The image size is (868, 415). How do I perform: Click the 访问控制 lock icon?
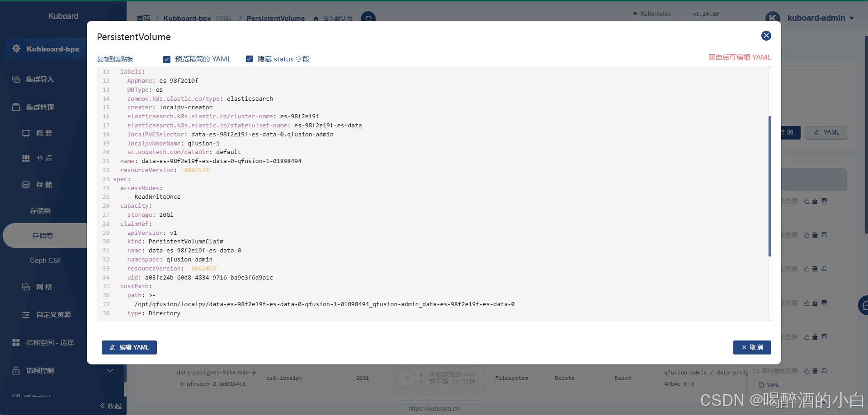tap(16, 370)
